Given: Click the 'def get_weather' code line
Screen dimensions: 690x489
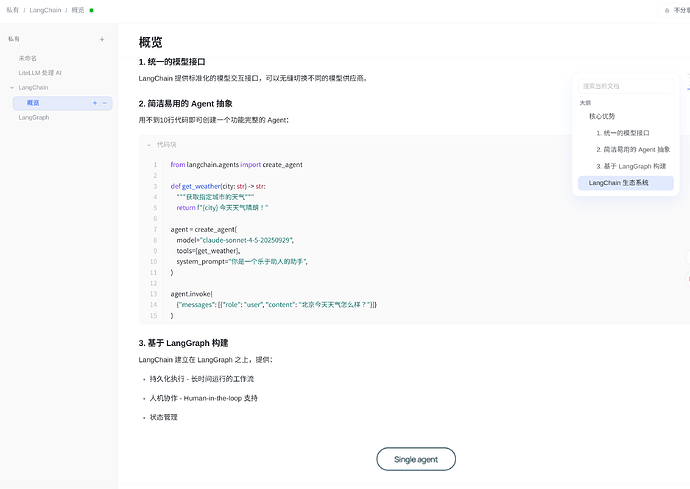Looking at the screenshot, I should click(x=218, y=186).
